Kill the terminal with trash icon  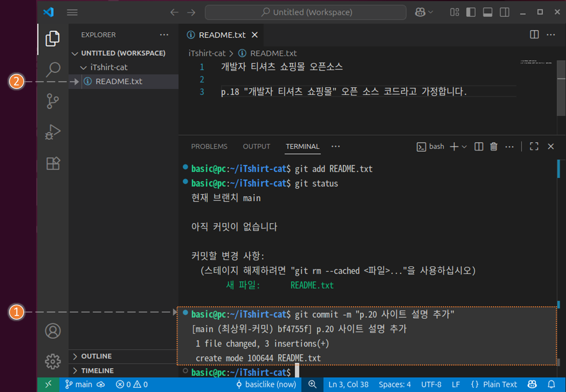(x=494, y=147)
